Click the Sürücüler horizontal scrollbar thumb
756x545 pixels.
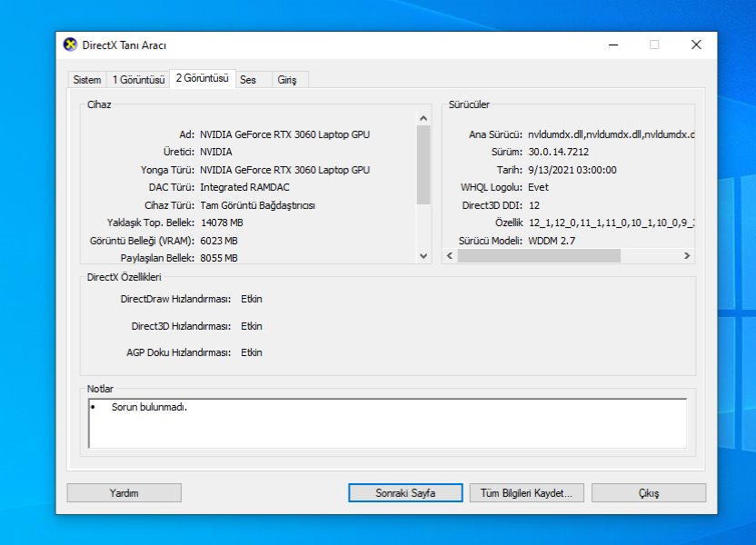[539, 256]
